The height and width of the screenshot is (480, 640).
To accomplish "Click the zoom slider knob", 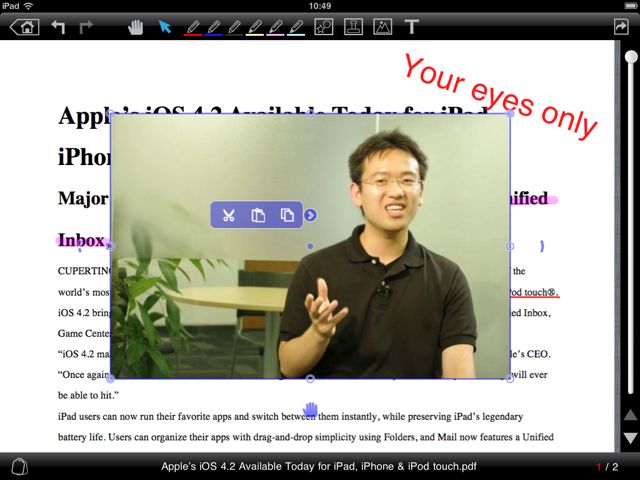I will (631, 57).
